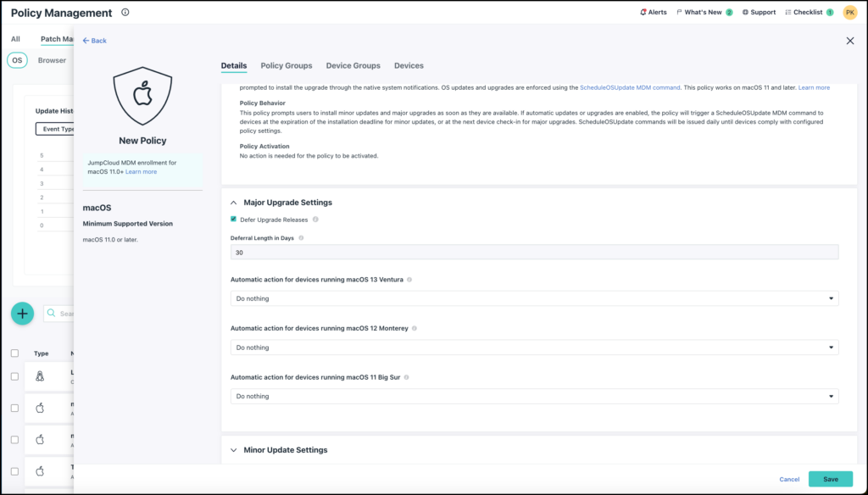Click the PK user avatar
868x495 pixels.
tap(849, 13)
